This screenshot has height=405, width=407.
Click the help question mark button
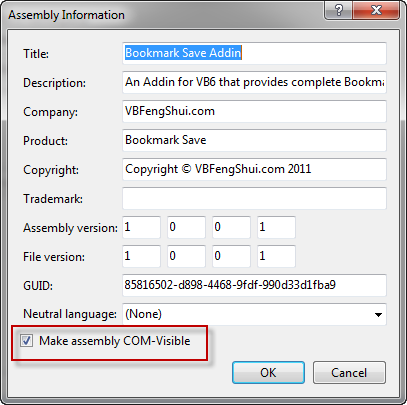click(338, 10)
